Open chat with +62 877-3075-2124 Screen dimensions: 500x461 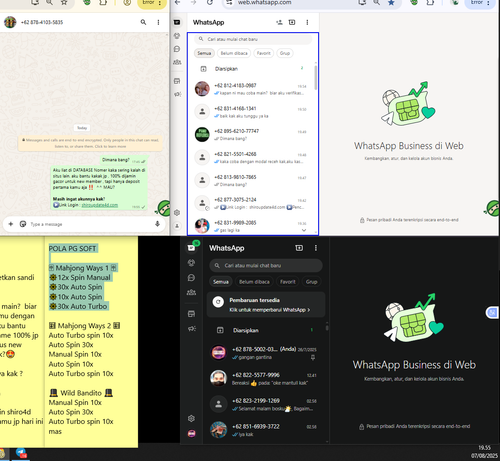[x=253, y=203]
